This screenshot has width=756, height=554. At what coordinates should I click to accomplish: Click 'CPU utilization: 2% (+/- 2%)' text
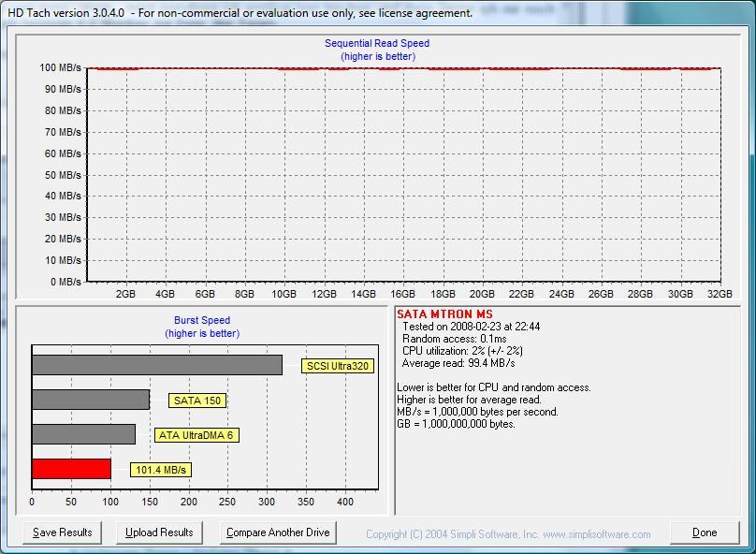pyautogui.click(x=462, y=351)
